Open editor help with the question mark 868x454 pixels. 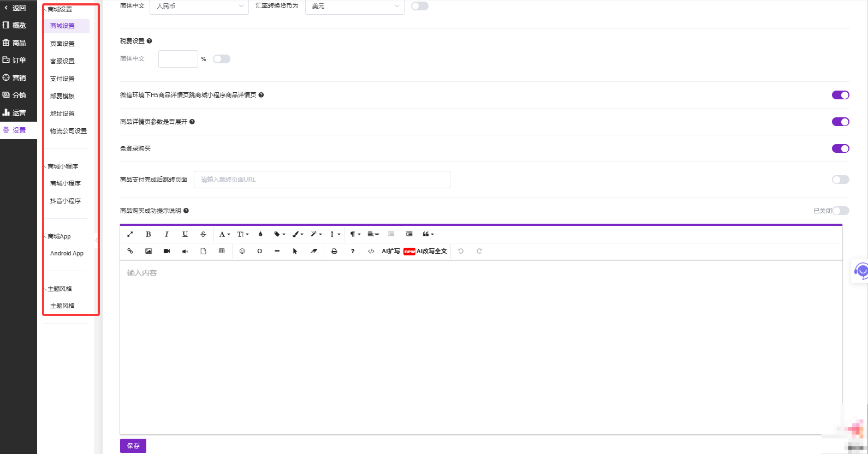click(353, 251)
